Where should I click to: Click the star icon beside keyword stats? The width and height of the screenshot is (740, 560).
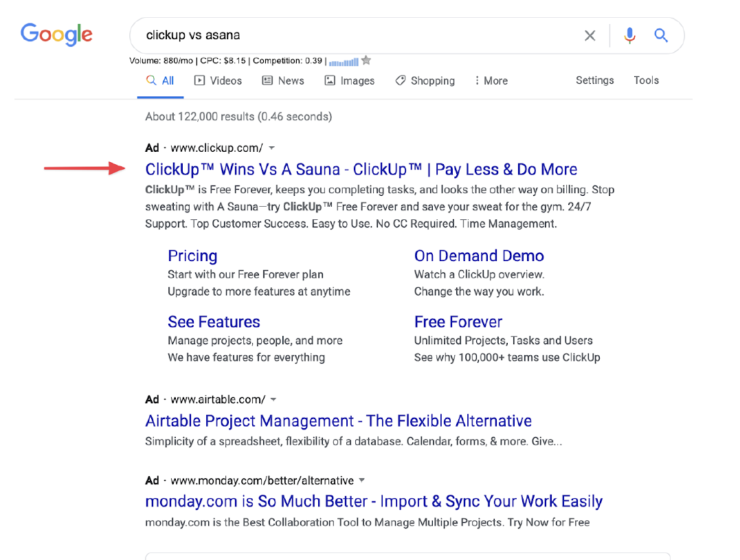tap(366, 60)
